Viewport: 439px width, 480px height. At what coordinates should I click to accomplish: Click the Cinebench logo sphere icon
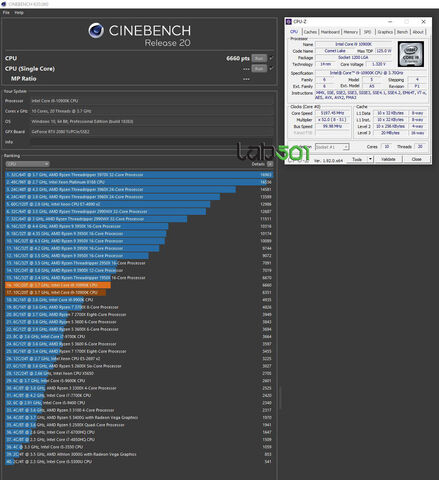point(96,31)
